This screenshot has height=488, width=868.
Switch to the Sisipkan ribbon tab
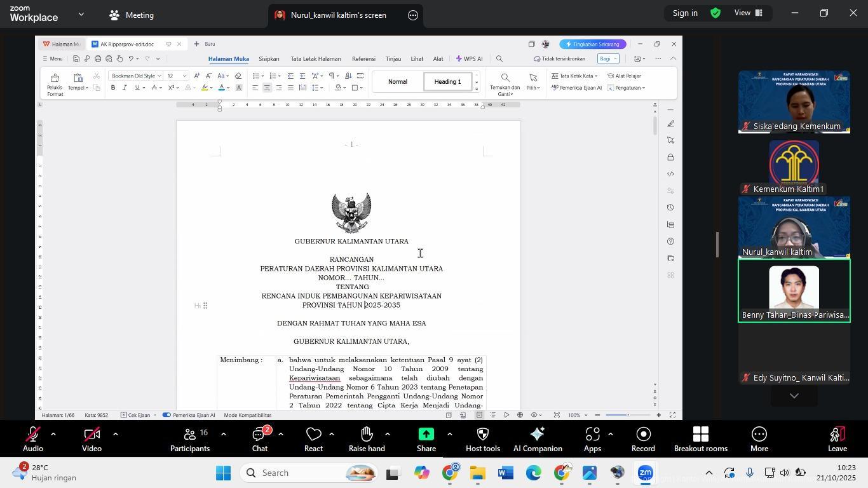269,59
